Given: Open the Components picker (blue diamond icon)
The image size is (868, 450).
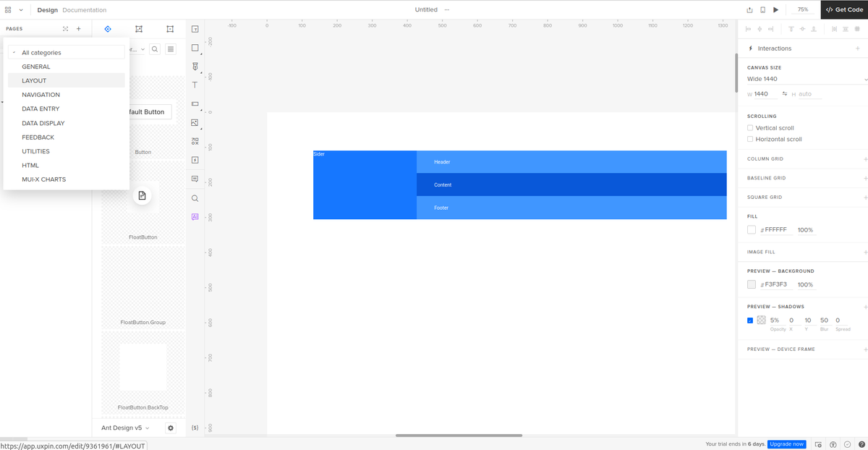Looking at the screenshot, I should pyautogui.click(x=108, y=29).
